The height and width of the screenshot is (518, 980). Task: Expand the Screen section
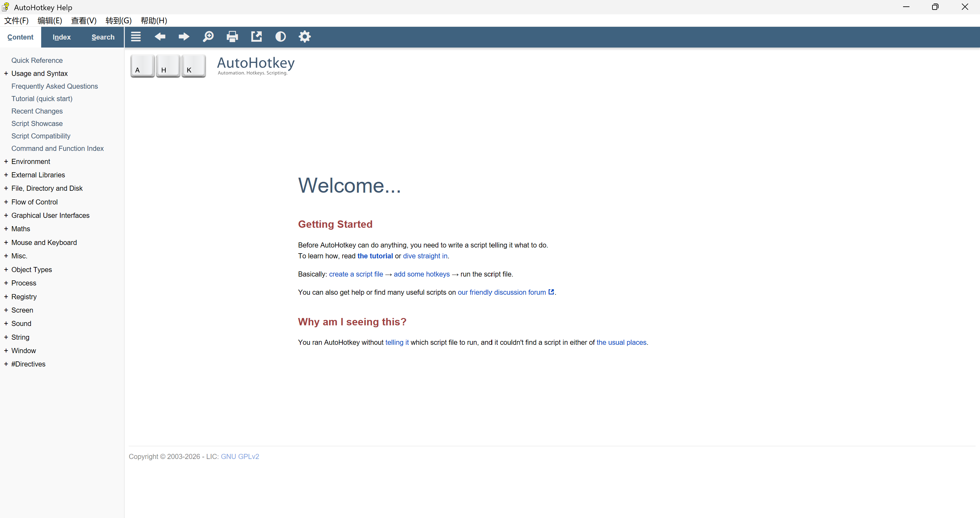coord(6,310)
